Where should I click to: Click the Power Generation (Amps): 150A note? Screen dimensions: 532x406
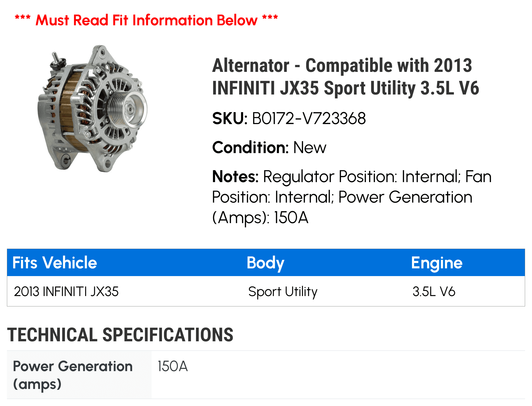tap(342, 207)
